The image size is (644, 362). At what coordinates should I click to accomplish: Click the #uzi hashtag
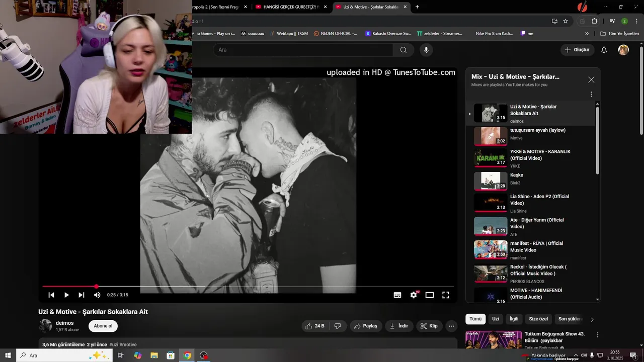pyautogui.click(x=114, y=344)
